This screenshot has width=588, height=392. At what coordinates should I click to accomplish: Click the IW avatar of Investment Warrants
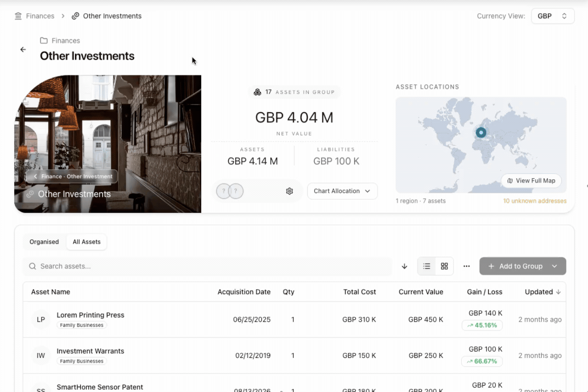(x=41, y=355)
